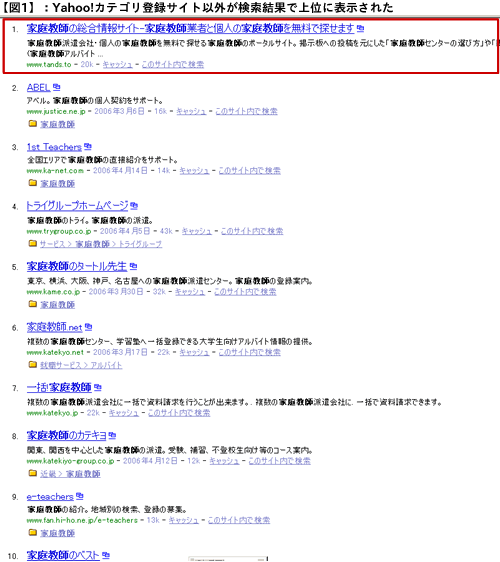Viewport: 500px width, 562px height.
Task: Open 一括!家庭教師 result link
Action: (59, 387)
